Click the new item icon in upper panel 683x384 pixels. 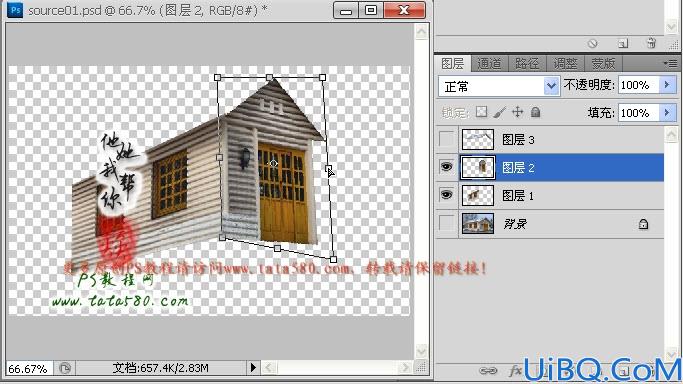[x=623, y=43]
